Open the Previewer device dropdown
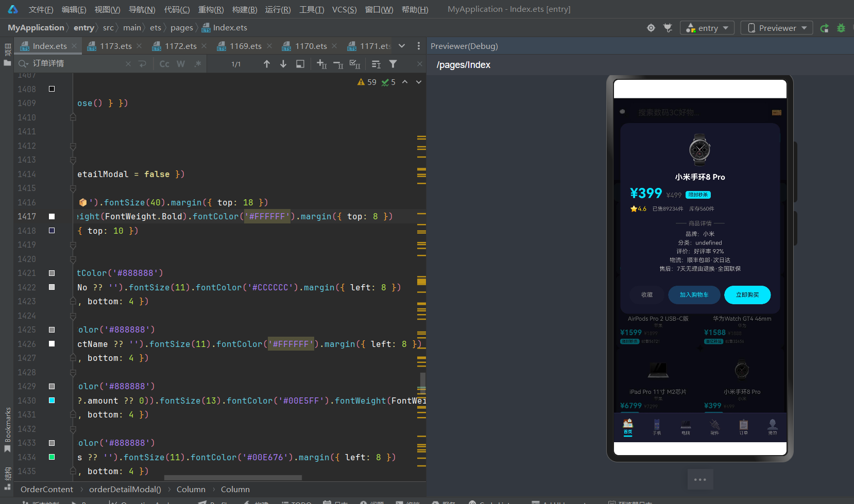 click(777, 28)
